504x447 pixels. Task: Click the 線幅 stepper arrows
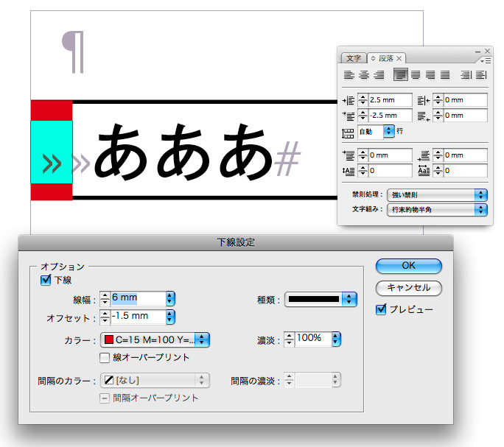(x=105, y=298)
